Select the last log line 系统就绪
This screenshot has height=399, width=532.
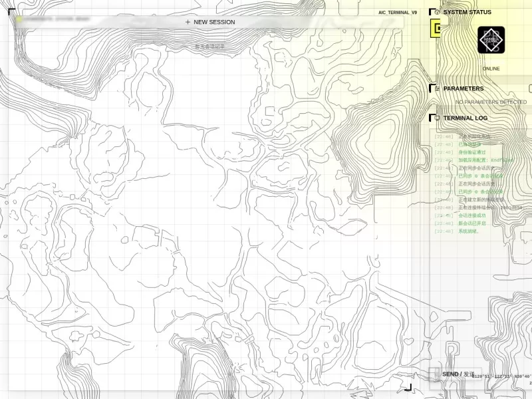pyautogui.click(x=469, y=231)
